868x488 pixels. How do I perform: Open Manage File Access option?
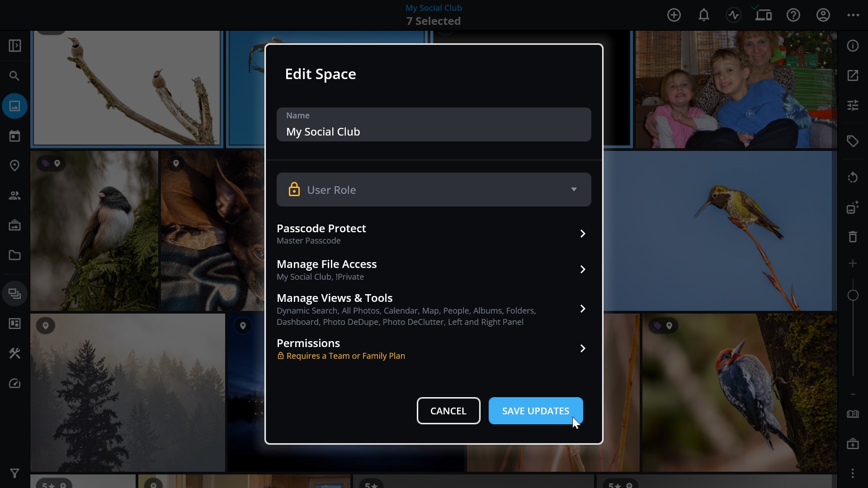pyautogui.click(x=434, y=270)
